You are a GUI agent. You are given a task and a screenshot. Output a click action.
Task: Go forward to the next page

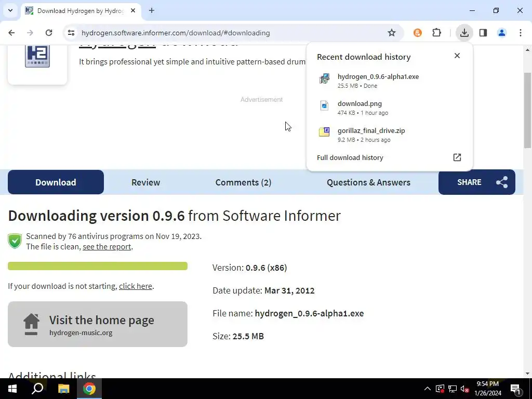tap(30, 33)
